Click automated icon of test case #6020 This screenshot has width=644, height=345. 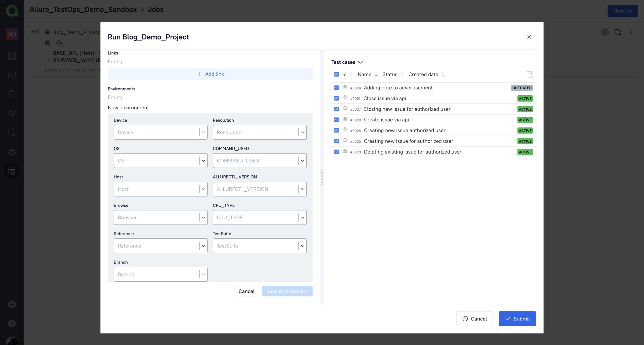345,119
